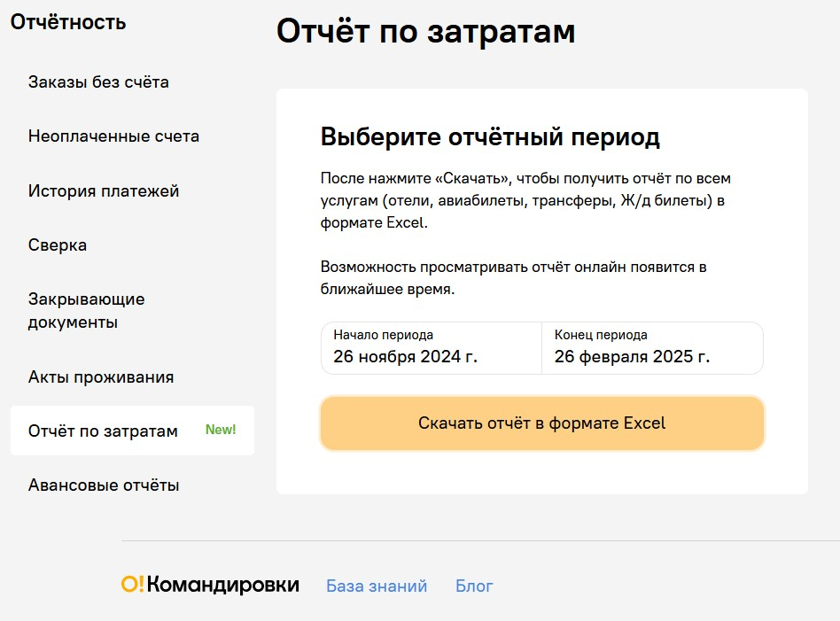Click the Отчётность sidebar heading

[68, 22]
